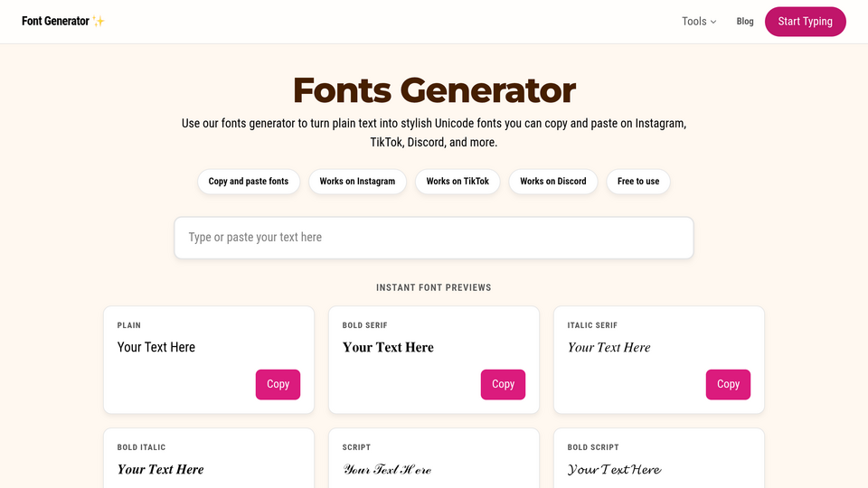868x488 pixels.
Task: Click the Plain 'Your Text Here' sample
Action: pyautogui.click(x=156, y=347)
